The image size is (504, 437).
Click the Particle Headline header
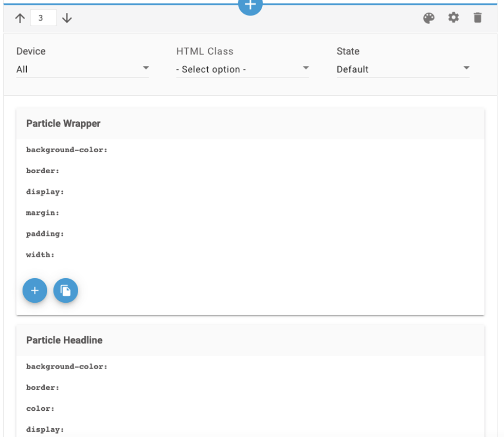pyautogui.click(x=64, y=340)
